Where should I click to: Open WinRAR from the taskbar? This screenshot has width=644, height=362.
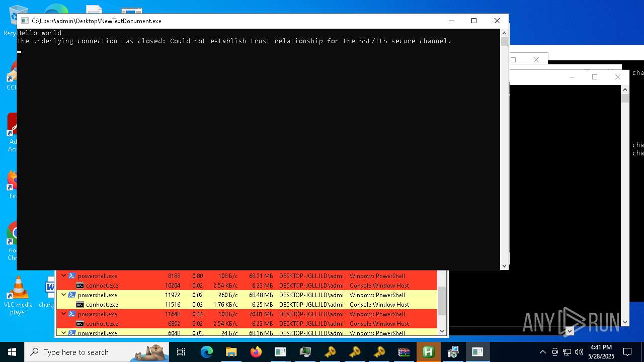click(404, 352)
